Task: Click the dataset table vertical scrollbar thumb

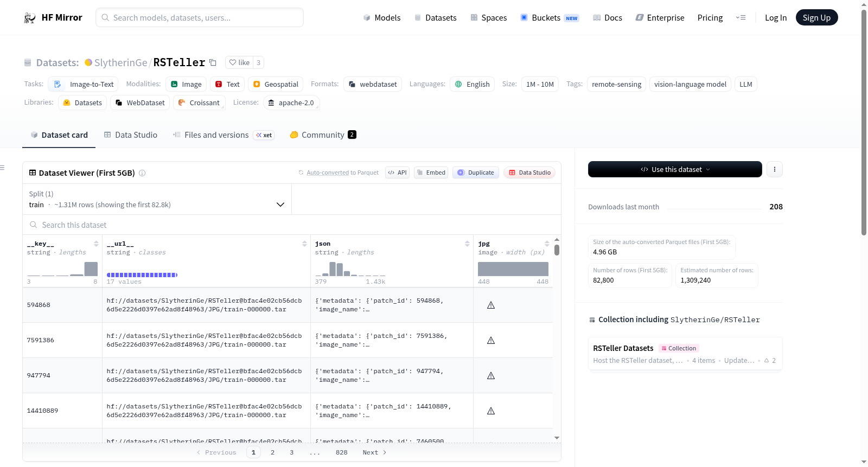Action: (557, 250)
